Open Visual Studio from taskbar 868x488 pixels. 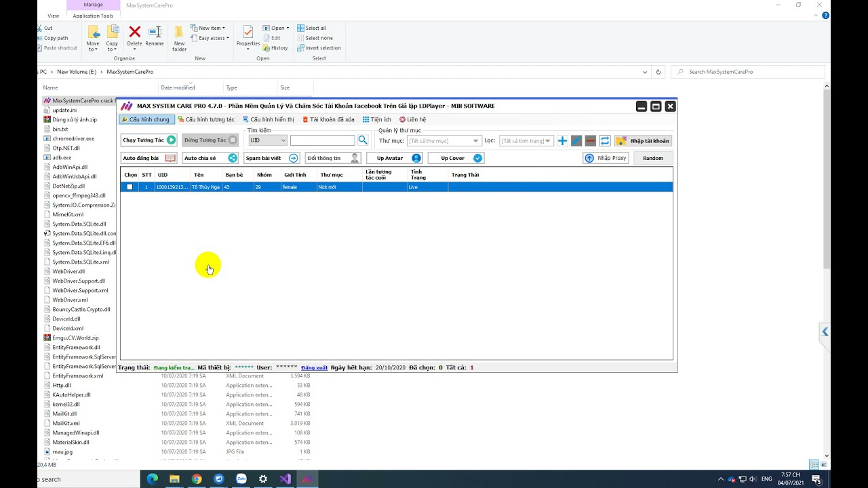(285, 479)
